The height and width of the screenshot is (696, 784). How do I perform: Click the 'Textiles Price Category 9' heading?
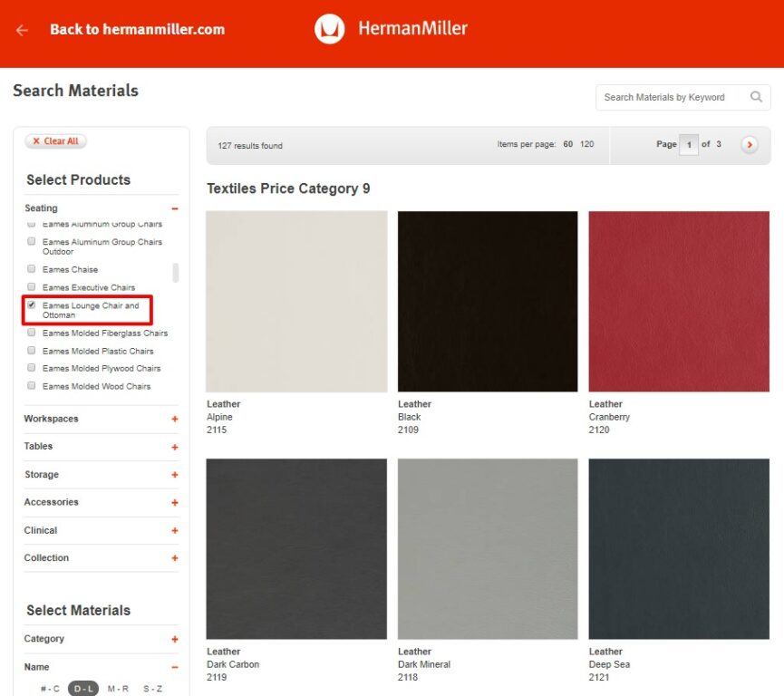click(288, 188)
